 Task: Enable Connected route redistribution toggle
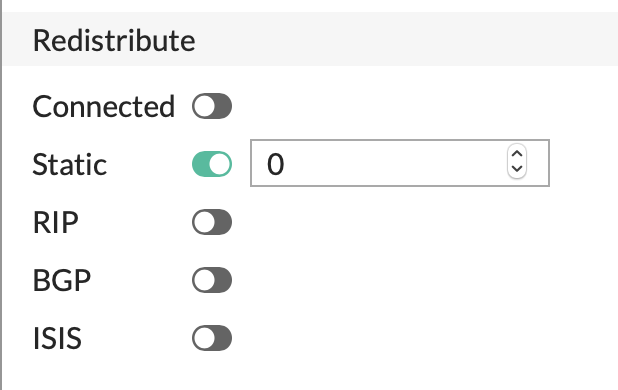coord(212,106)
